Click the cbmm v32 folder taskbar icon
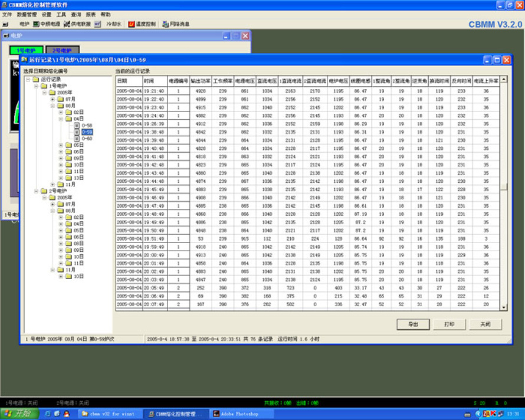The height and width of the screenshot is (420, 525). point(85,414)
